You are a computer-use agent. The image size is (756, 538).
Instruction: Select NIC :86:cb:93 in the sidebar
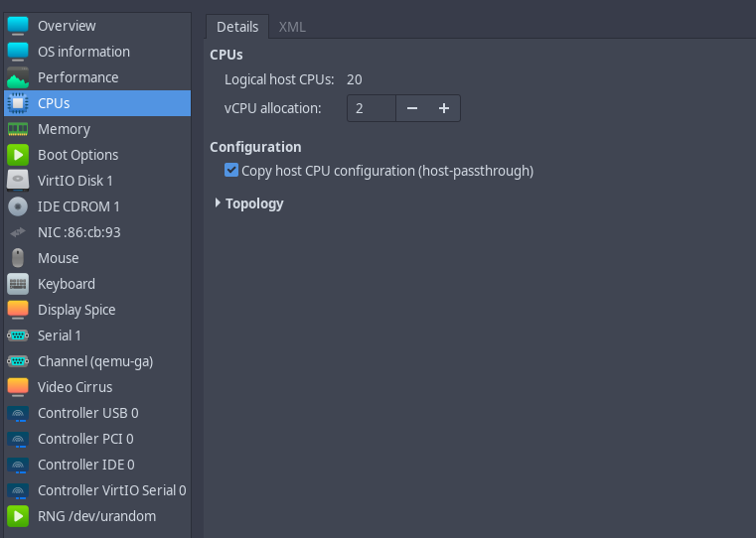pyautogui.click(x=78, y=232)
